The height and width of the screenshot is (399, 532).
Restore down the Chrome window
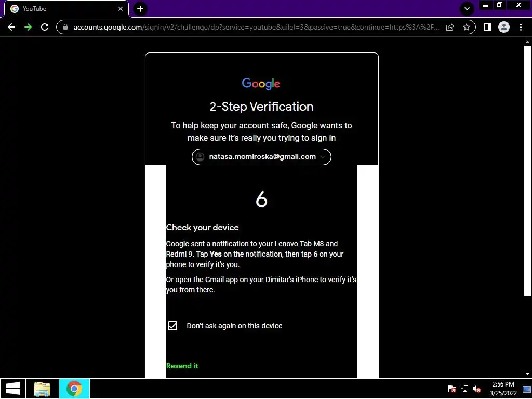click(500, 5)
